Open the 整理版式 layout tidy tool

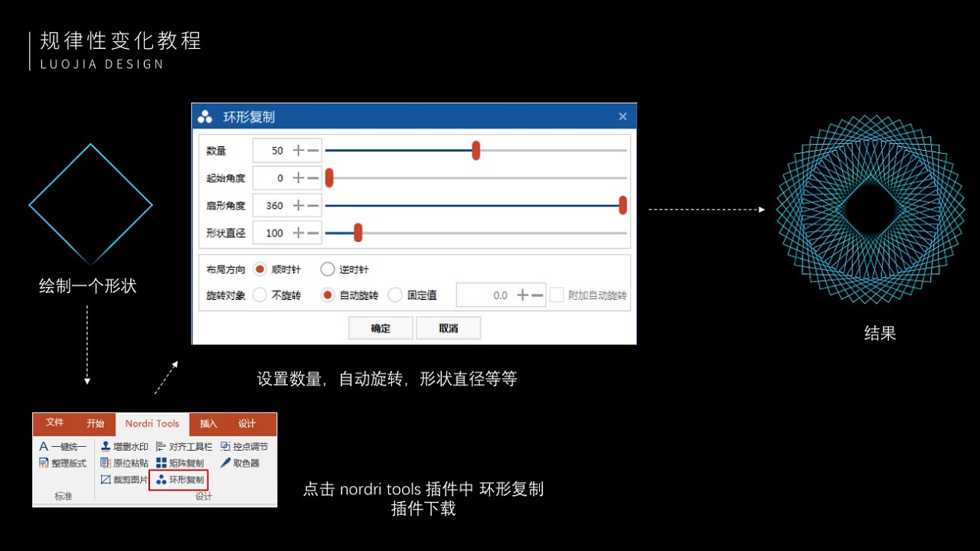[x=63, y=463]
